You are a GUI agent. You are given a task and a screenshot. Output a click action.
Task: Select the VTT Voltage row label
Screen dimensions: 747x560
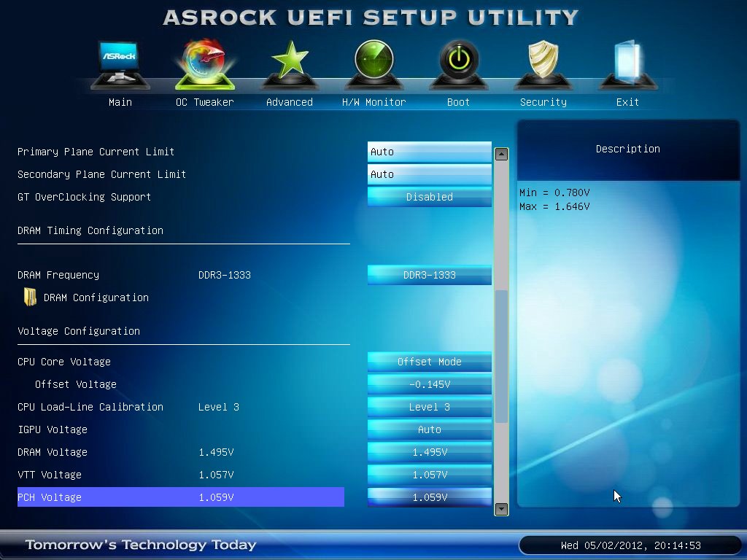[x=50, y=475]
